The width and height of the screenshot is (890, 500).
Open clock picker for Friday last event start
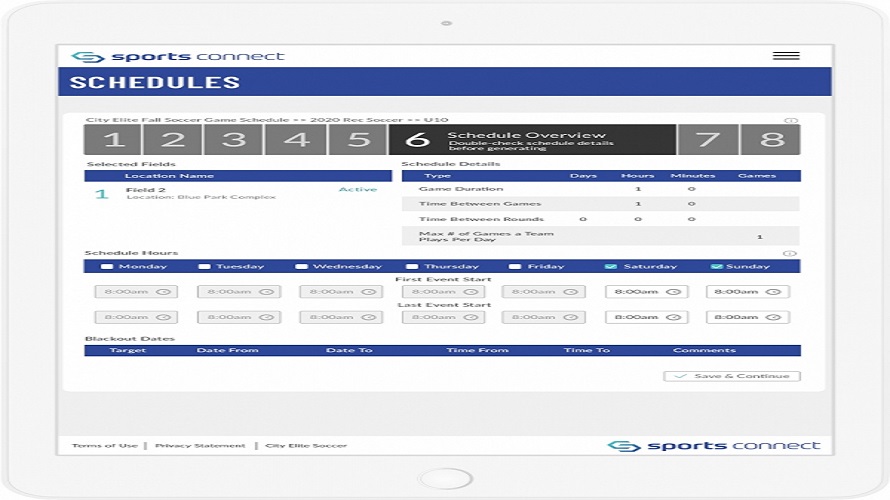[570, 317]
